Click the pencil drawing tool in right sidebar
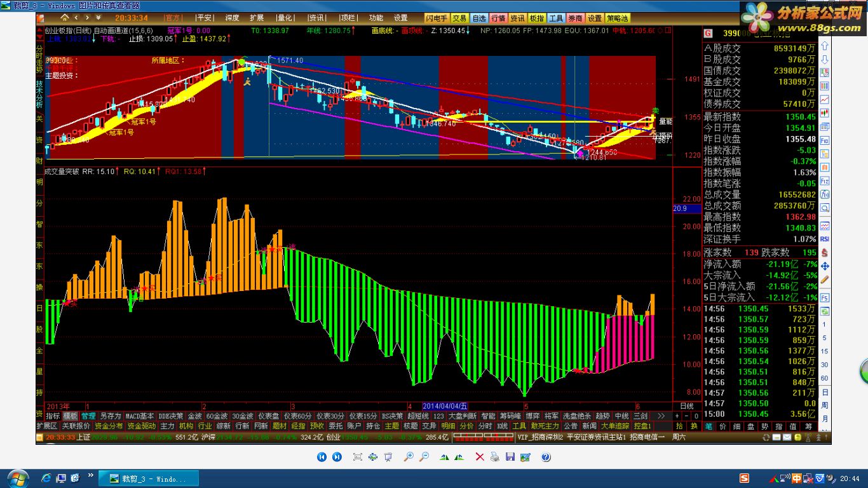Viewport: 868px width, 488px height. [x=824, y=279]
